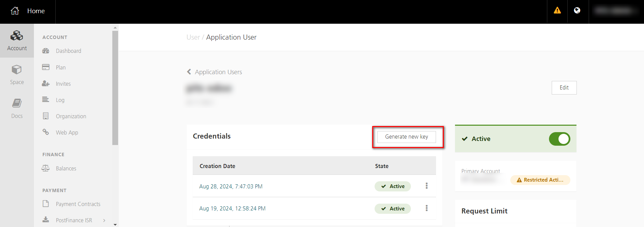Open the Docs book icon
This screenshot has width=644, height=227.
(x=17, y=103)
